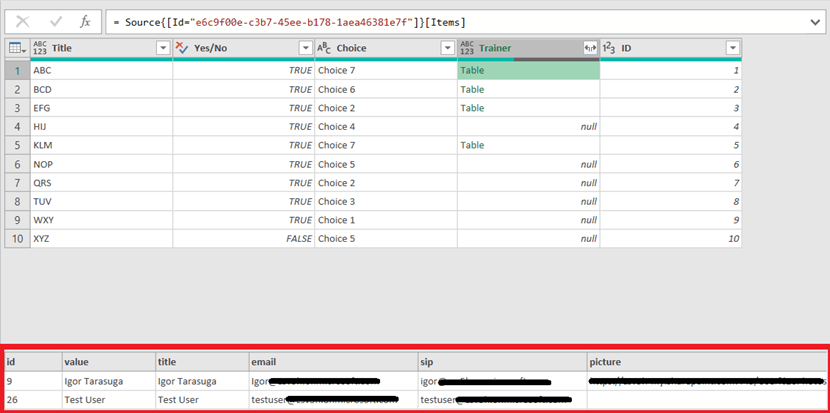Image resolution: width=830 pixels, height=413 pixels.
Task: Click the BCD title cell
Action: coord(102,89)
